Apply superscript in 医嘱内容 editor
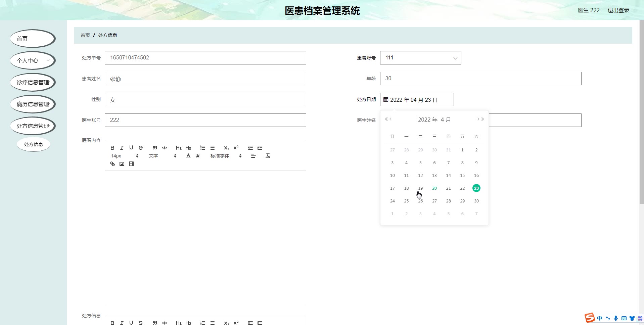Screen dimensions: 644x325 236,148
